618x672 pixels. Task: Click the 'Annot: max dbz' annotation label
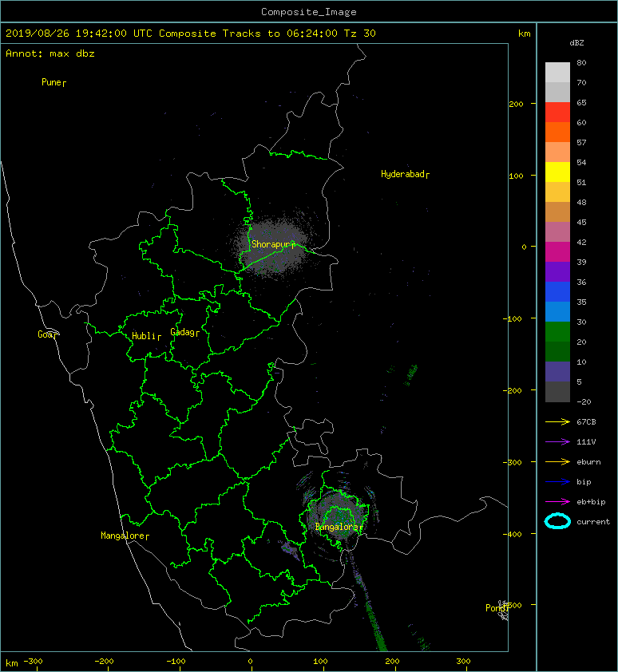(x=50, y=53)
